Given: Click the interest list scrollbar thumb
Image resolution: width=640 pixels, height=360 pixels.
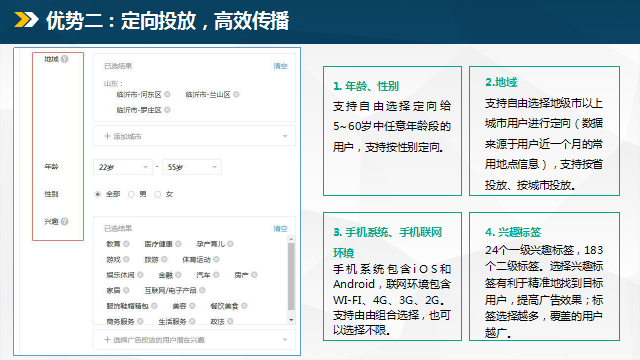Looking at the screenshot, I should pyautogui.click(x=291, y=277).
